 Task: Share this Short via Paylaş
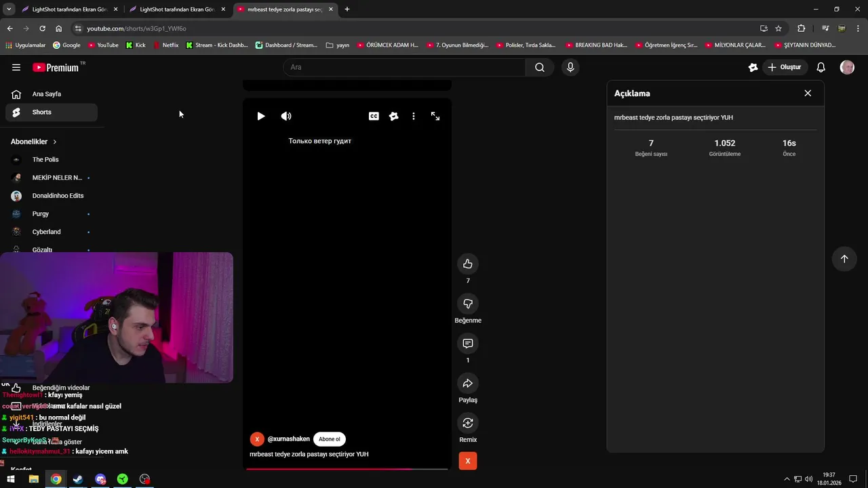point(468,384)
